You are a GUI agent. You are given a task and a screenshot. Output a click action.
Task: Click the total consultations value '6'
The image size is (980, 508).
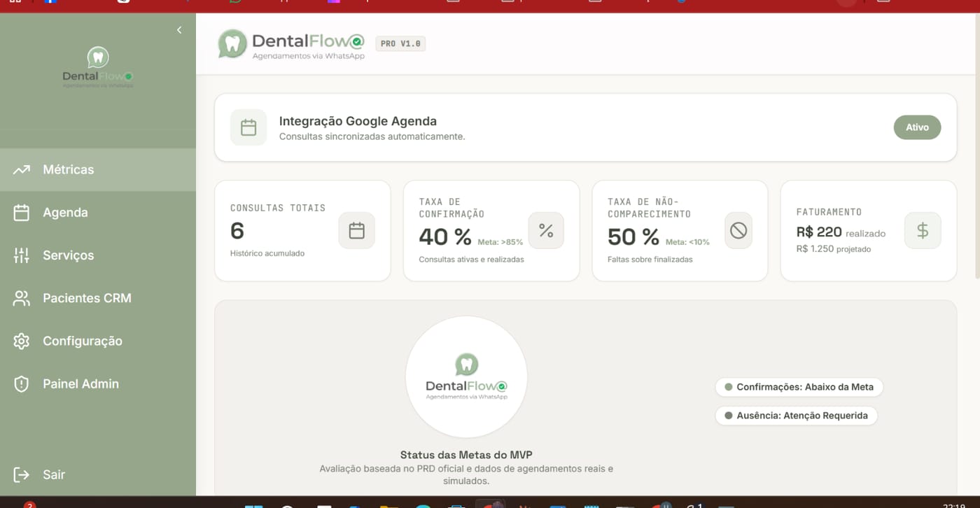(237, 231)
